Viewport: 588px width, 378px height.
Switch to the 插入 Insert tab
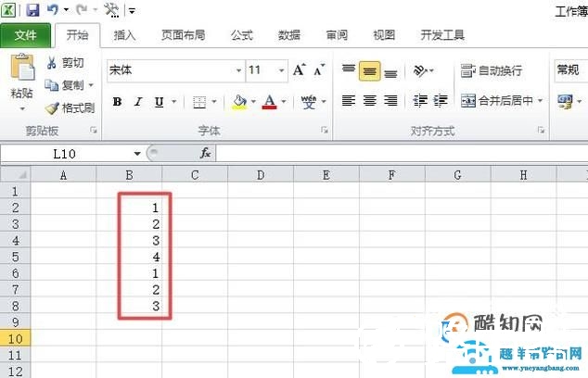(x=124, y=35)
